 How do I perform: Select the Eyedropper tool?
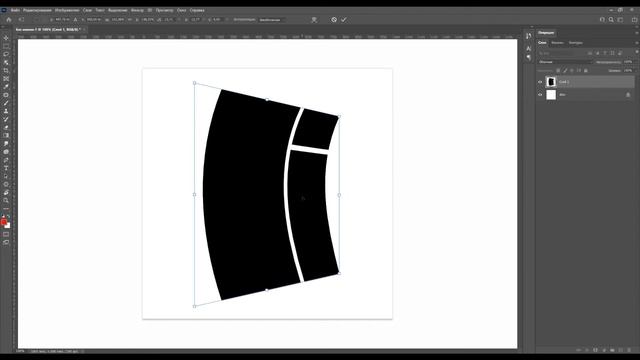point(6,87)
